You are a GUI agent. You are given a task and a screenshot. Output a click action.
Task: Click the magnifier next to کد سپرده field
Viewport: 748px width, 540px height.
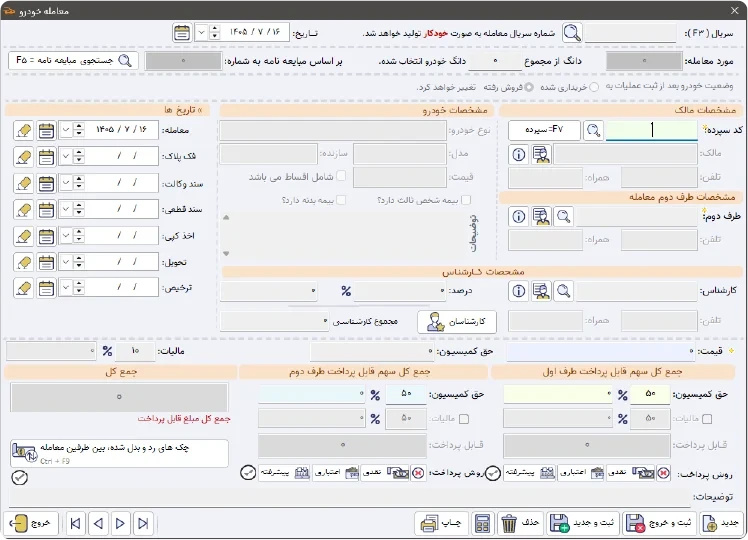pos(593,130)
